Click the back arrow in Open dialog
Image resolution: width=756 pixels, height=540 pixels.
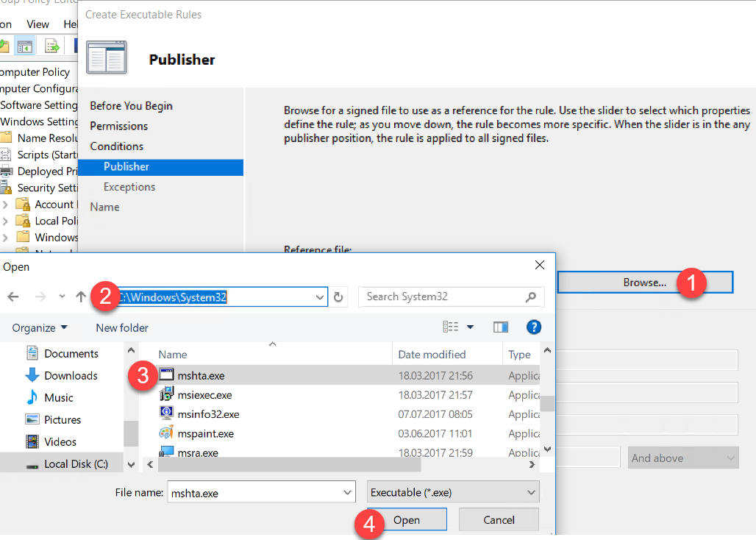(13, 297)
